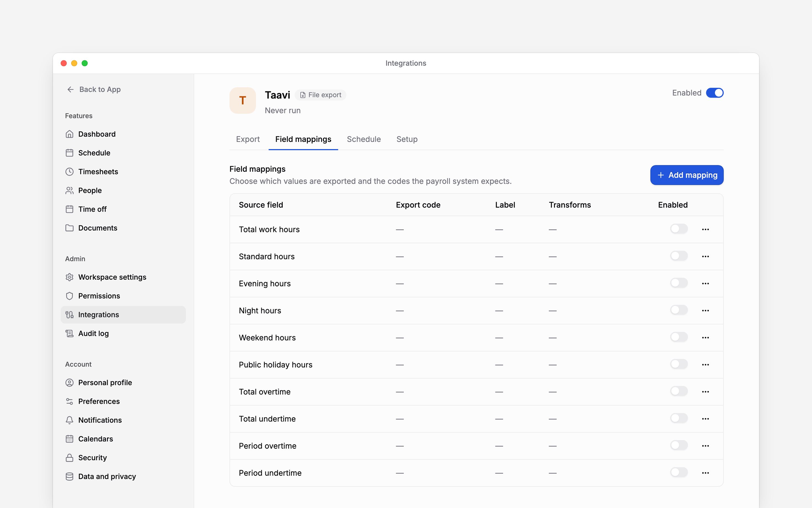The image size is (812, 508).
Task: Click the Notifications bell icon
Action: click(70, 420)
